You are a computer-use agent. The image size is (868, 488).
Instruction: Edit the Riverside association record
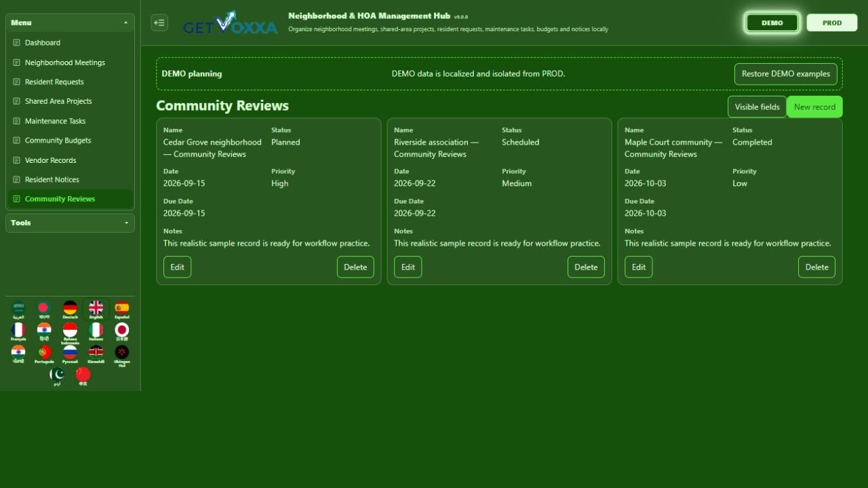point(408,267)
